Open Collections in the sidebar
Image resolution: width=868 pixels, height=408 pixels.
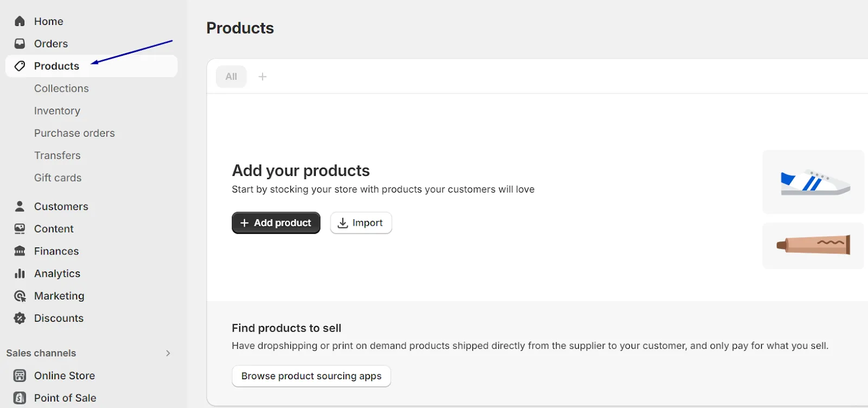click(61, 88)
